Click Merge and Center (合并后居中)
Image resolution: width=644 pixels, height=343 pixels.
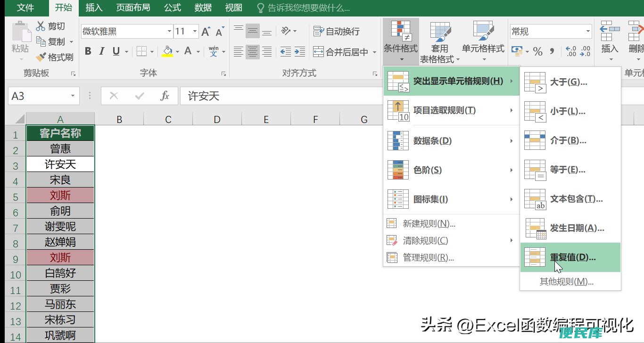pos(341,52)
